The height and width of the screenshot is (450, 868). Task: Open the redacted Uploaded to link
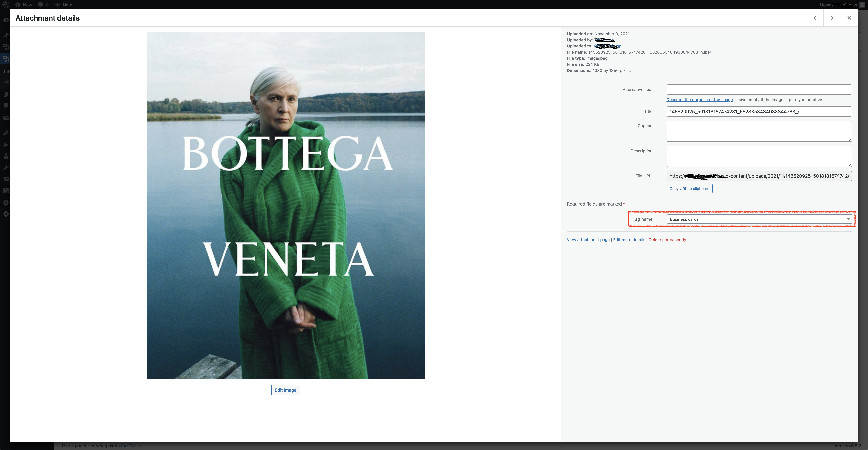click(x=608, y=46)
